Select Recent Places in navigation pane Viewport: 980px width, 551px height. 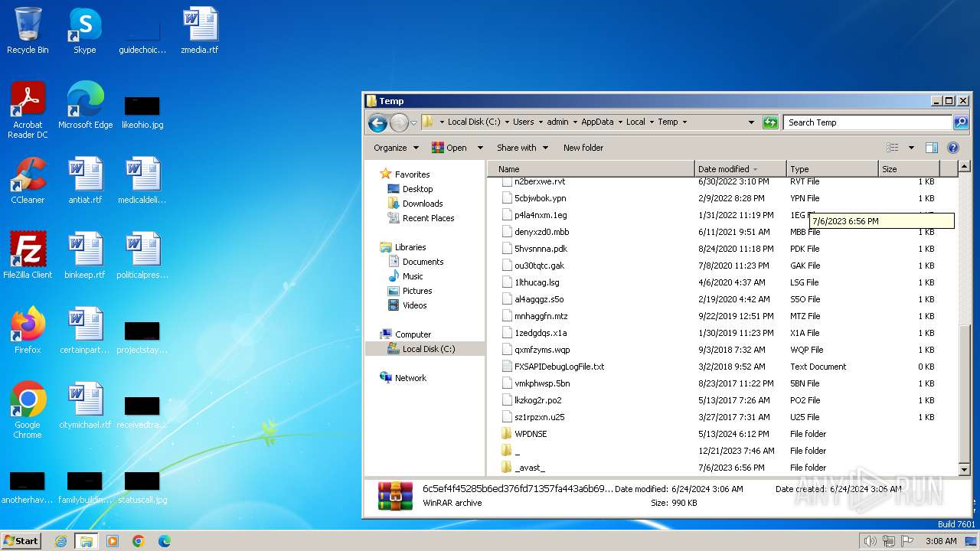pos(428,218)
